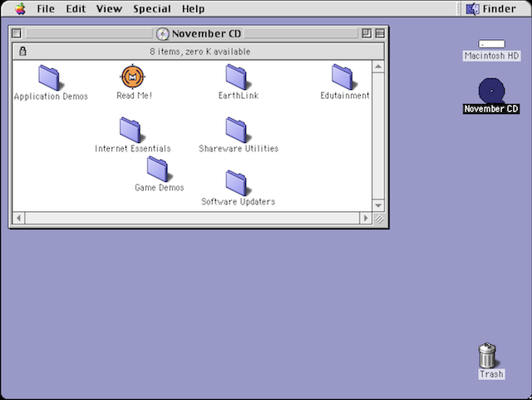Select the EarthLink folder icon

pyautogui.click(x=239, y=77)
